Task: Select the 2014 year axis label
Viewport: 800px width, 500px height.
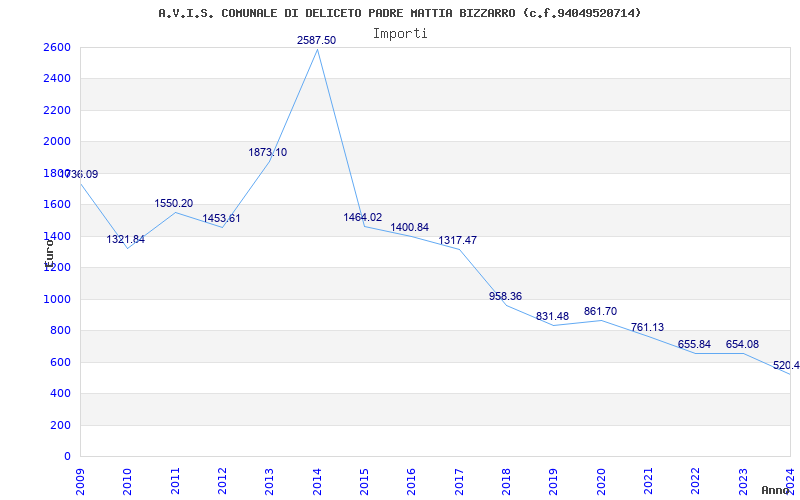Action: click(x=317, y=481)
